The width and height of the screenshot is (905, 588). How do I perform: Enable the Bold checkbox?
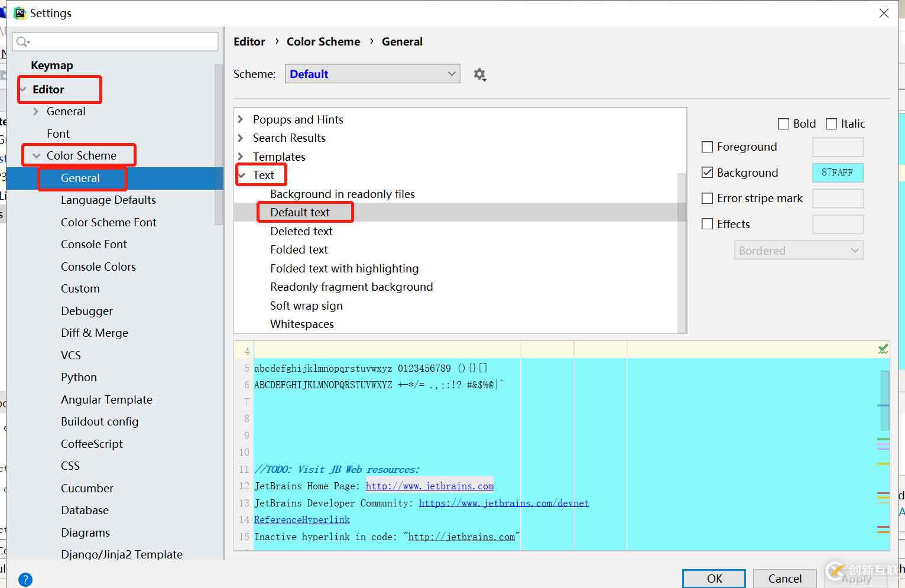pyautogui.click(x=784, y=124)
